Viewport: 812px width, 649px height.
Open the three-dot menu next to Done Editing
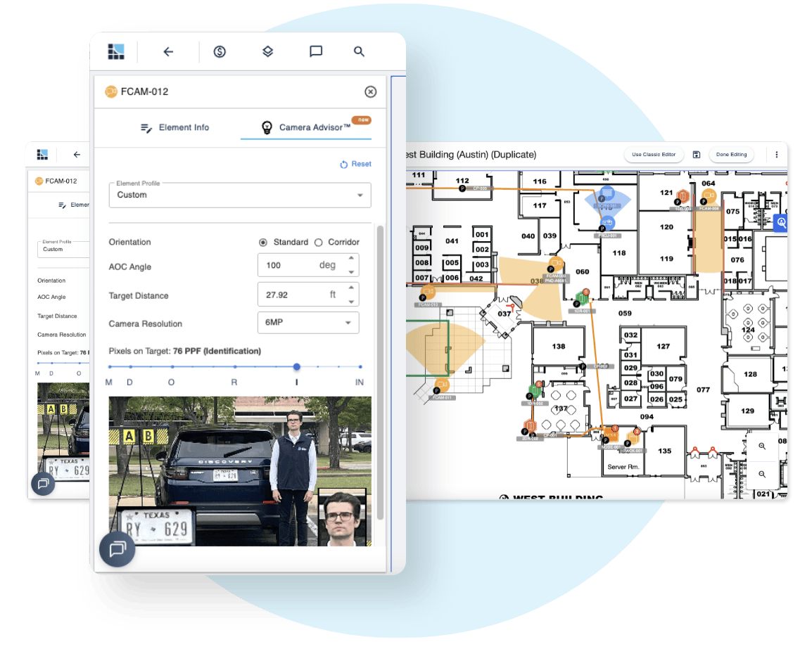click(x=776, y=154)
